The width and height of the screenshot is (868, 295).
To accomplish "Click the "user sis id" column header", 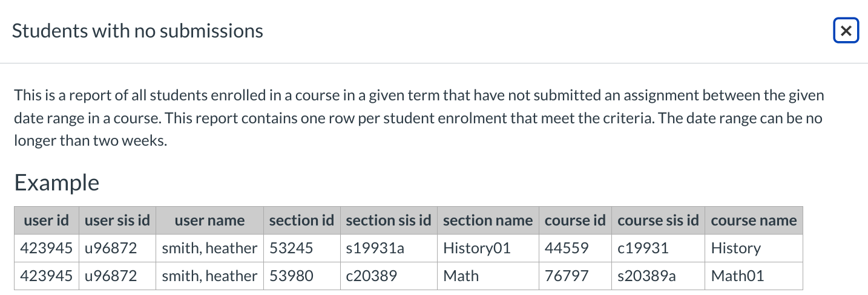I will [117, 221].
